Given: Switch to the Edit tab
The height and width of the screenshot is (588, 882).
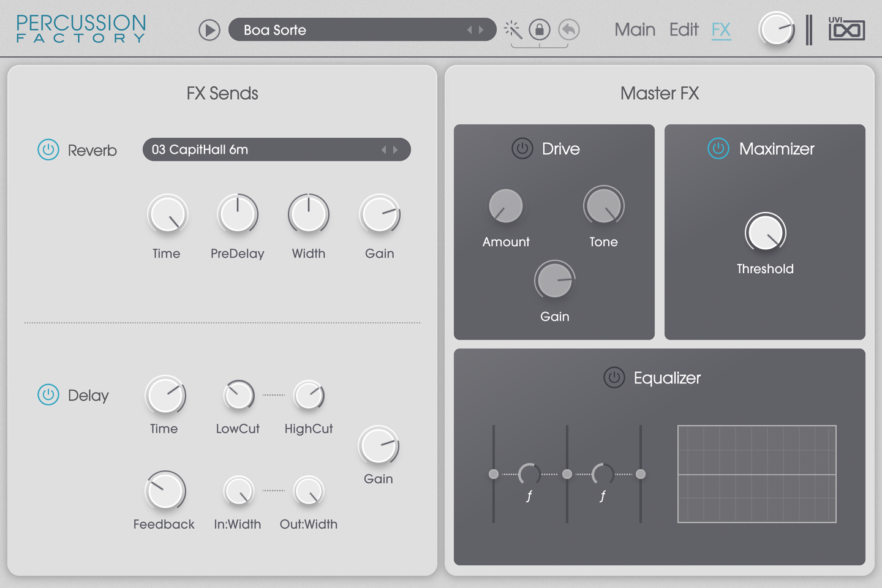Looking at the screenshot, I should click(684, 29).
